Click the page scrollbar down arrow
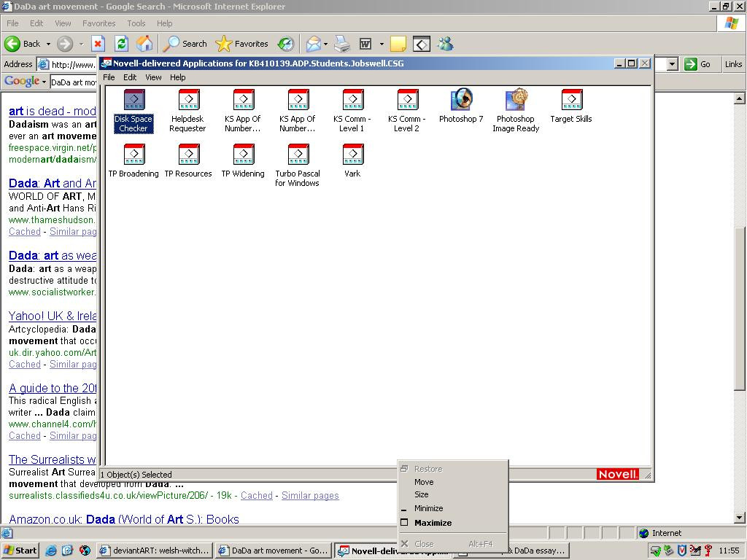 [739, 518]
